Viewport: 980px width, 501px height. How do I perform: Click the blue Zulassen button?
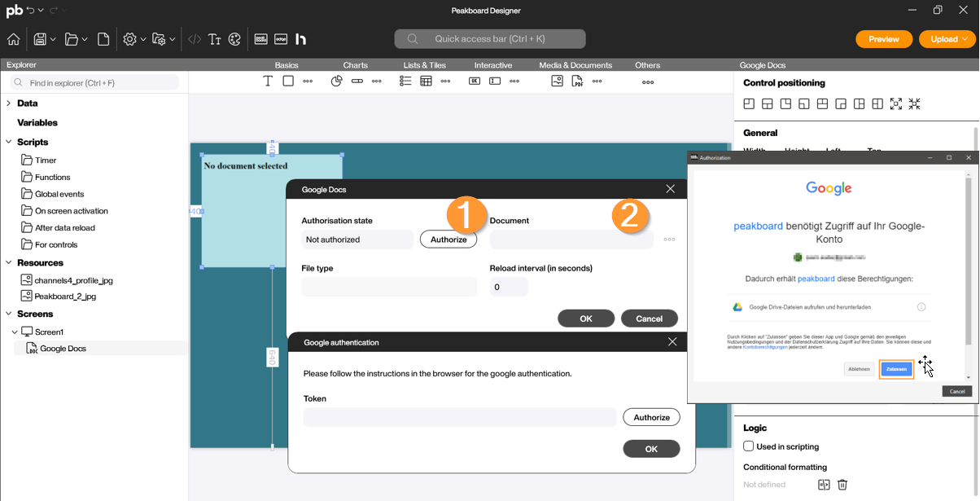(x=896, y=369)
